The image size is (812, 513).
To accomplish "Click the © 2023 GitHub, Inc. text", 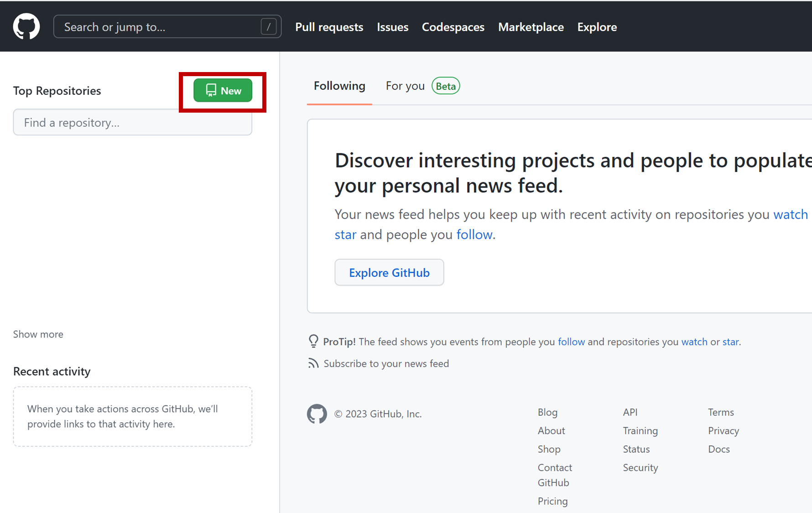I will click(378, 414).
